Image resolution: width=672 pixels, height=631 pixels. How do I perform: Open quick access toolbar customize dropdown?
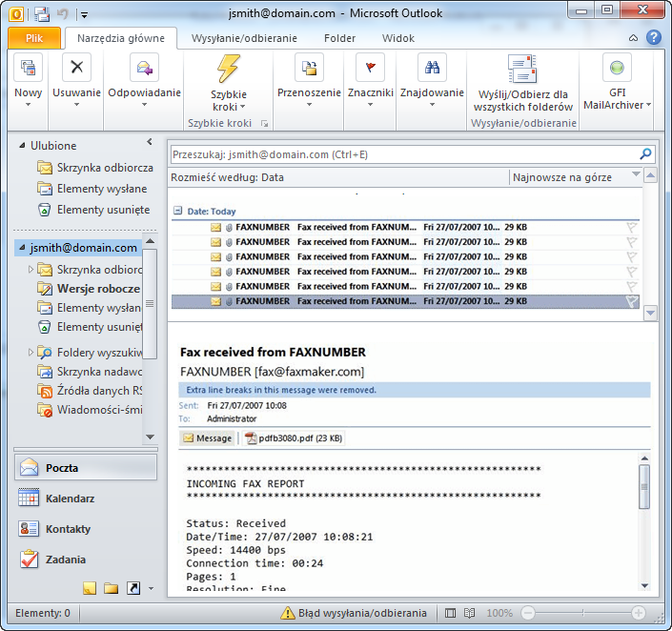tap(85, 15)
